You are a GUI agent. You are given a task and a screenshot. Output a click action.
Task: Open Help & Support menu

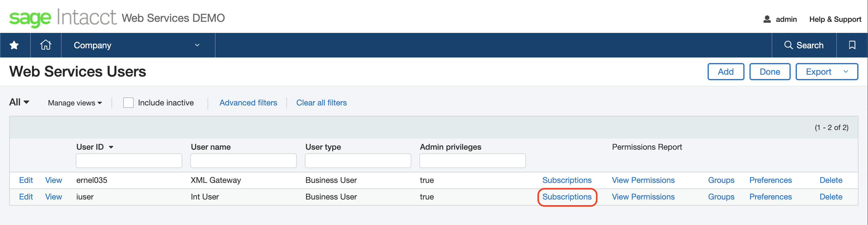pos(835,19)
